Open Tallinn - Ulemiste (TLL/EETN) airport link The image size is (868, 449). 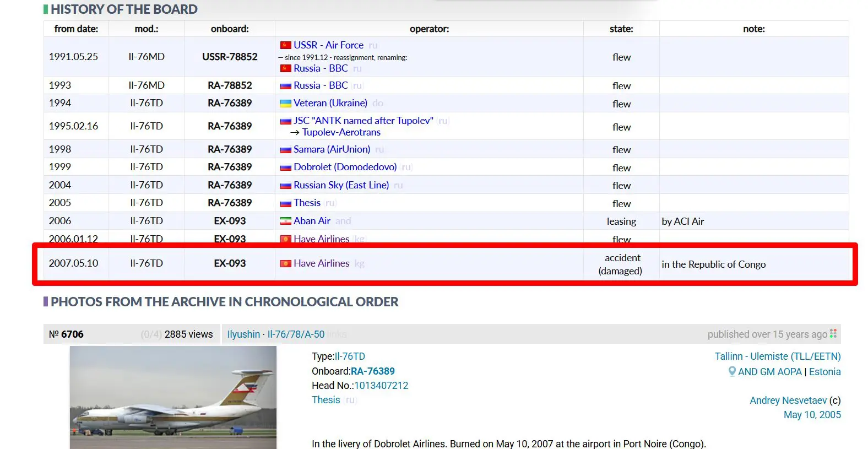[x=778, y=356]
